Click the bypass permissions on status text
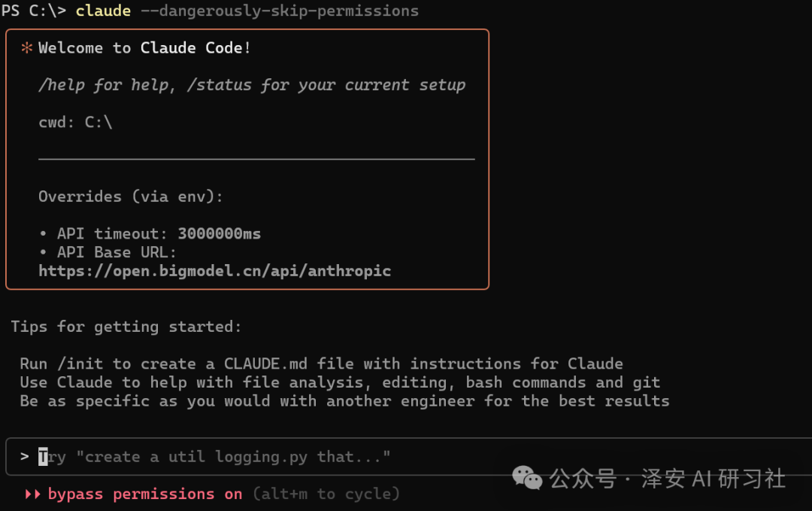The height and width of the screenshot is (511, 812). (x=145, y=494)
